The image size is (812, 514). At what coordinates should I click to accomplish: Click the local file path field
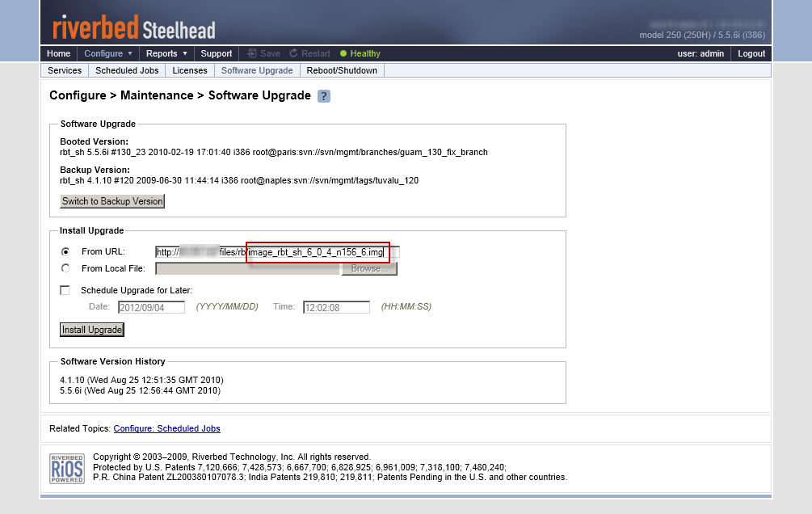(247, 268)
